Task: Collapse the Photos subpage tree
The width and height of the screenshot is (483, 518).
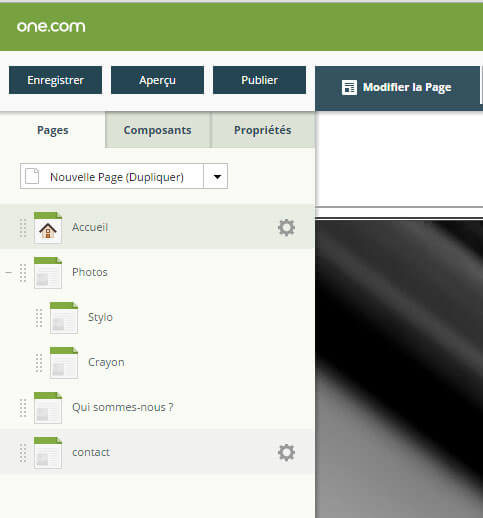Action: [9, 273]
